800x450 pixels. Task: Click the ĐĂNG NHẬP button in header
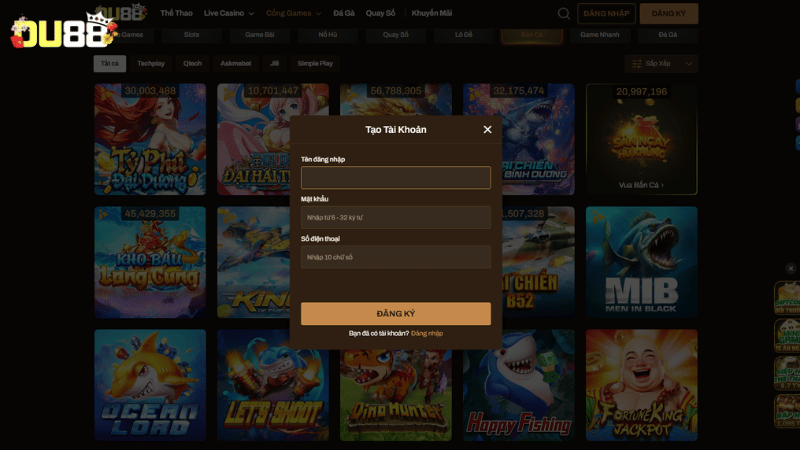point(606,14)
